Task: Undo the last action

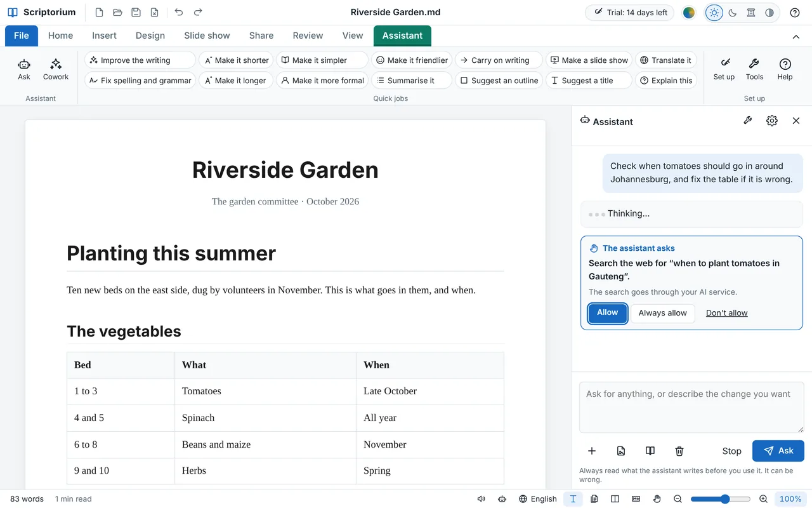Action: pos(179,12)
